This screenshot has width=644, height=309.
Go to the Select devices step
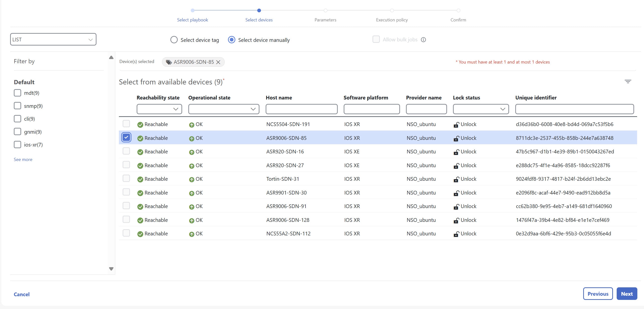tap(259, 20)
